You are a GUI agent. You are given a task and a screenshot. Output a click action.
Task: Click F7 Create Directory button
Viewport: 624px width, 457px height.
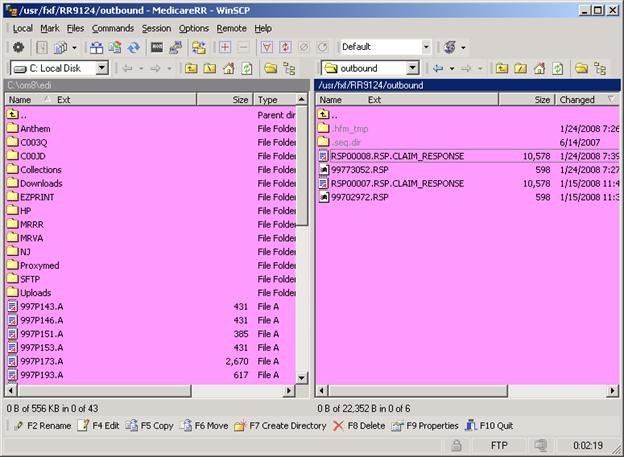[x=280, y=425]
